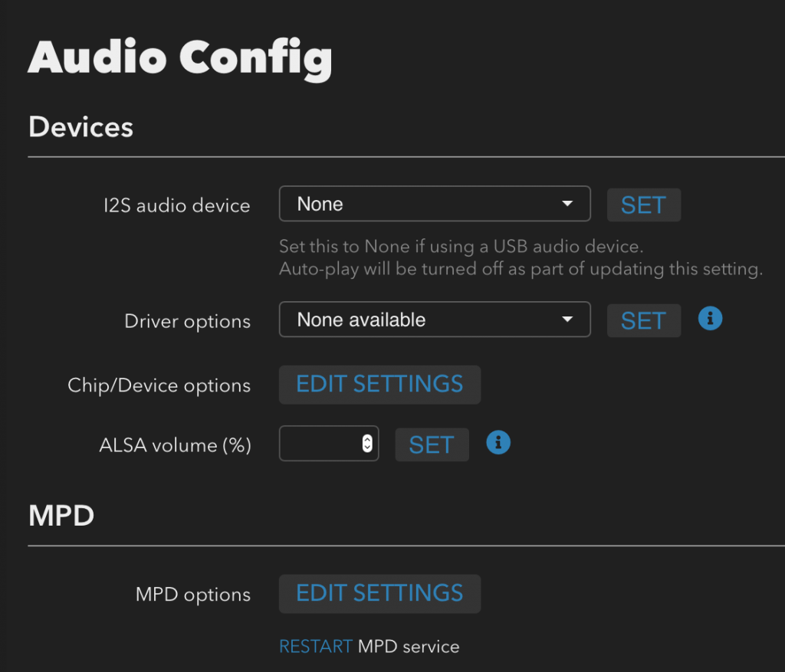Expand the Driver options dropdown
Screen dimensions: 785x672
click(435, 320)
